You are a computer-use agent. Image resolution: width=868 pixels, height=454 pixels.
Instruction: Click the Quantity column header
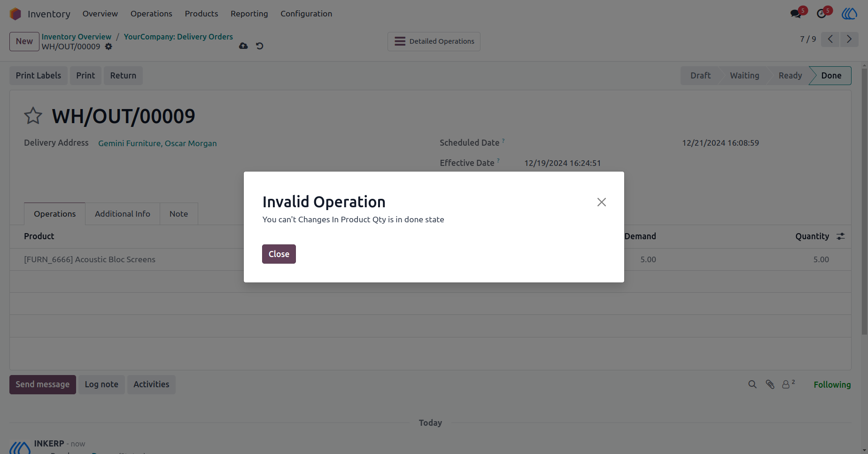pos(812,236)
